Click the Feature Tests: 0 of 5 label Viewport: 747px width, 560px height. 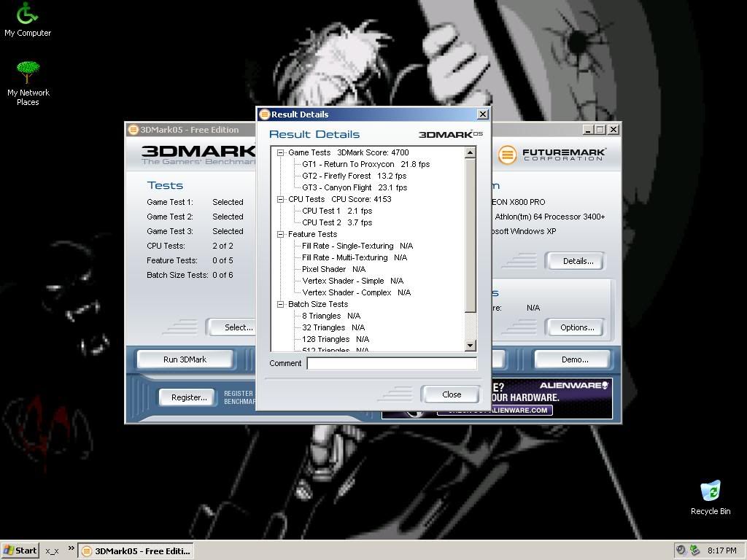190,260
